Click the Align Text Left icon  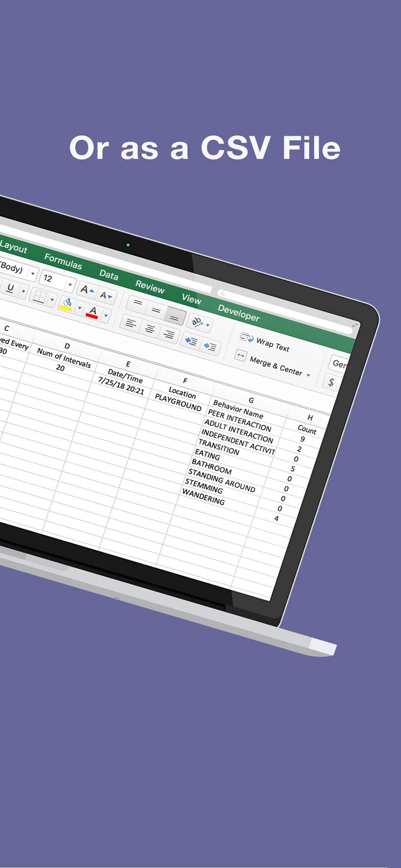[x=131, y=323]
